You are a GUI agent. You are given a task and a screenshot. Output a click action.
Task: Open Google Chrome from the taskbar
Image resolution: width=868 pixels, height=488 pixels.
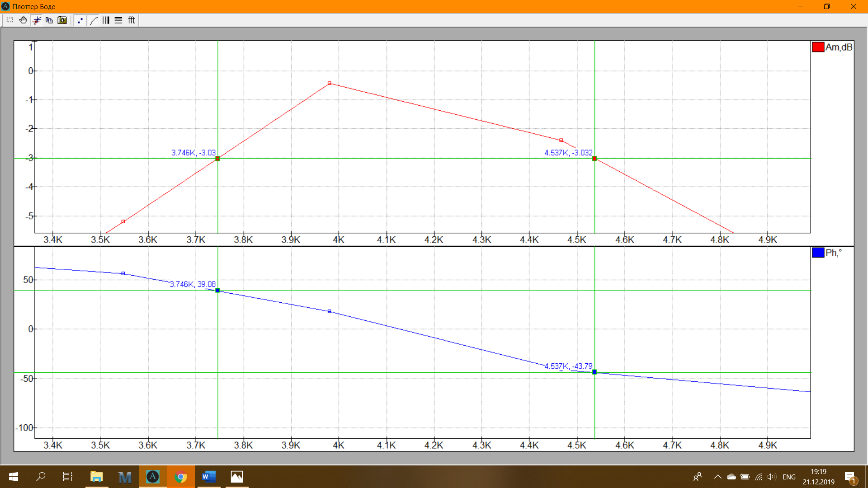(181, 477)
